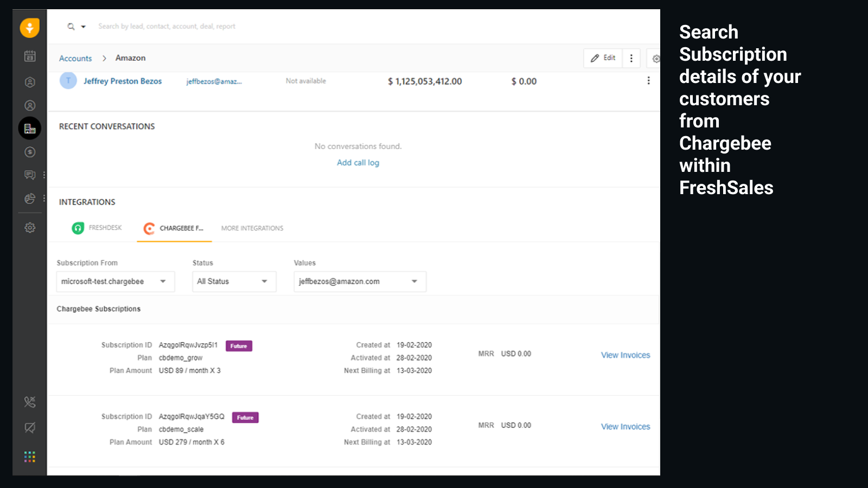Screen dimensions: 868x488
Task: Click the Freshsales logo at top left
Action: tap(30, 28)
